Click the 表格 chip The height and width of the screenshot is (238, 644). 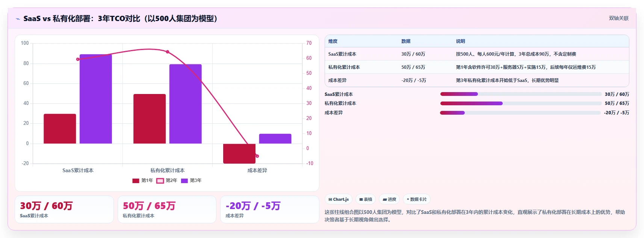click(366, 199)
